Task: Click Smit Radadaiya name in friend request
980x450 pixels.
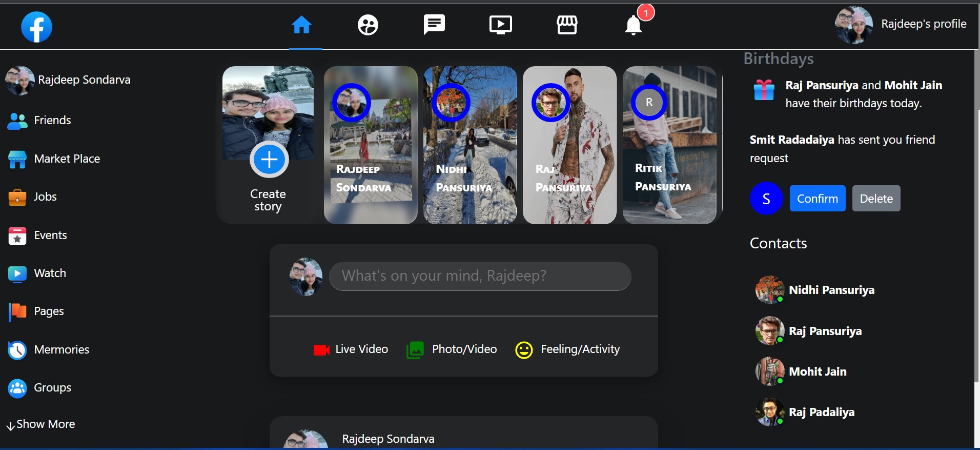Action: (x=792, y=140)
